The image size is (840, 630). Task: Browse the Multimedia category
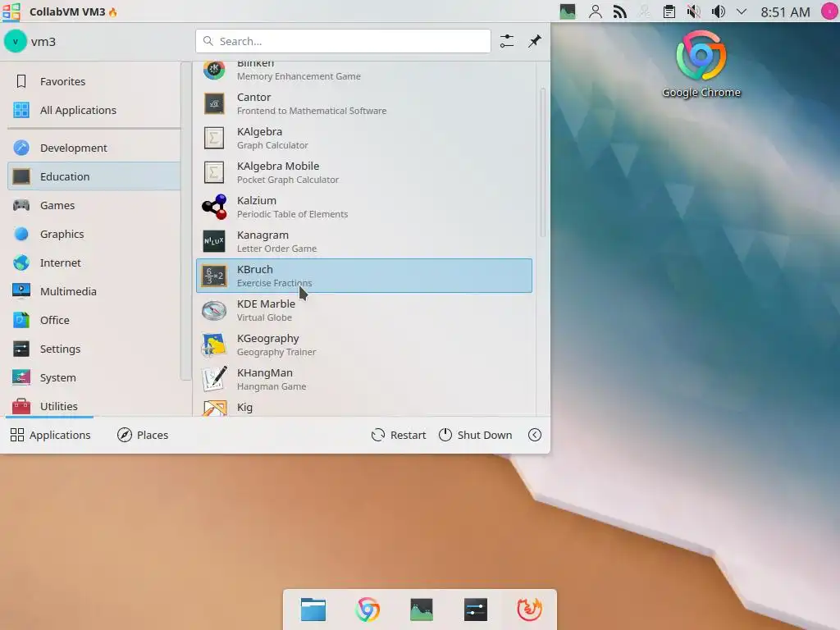94,291
